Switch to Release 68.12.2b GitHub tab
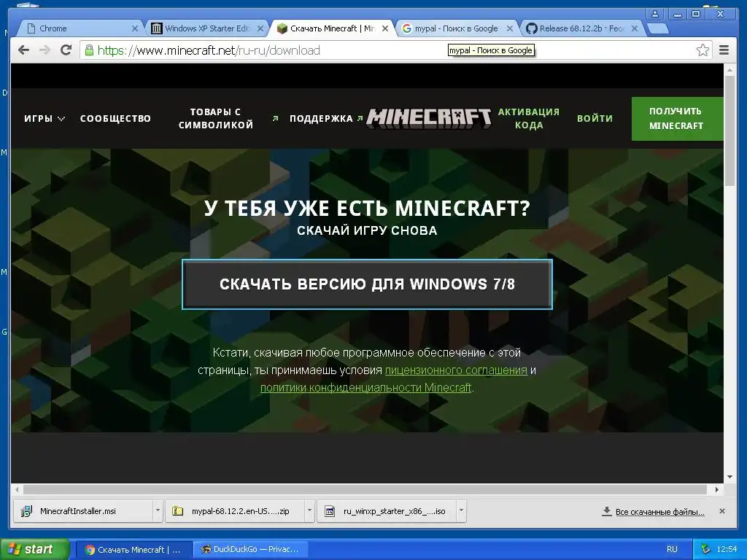This screenshot has width=747, height=560. click(x=581, y=28)
